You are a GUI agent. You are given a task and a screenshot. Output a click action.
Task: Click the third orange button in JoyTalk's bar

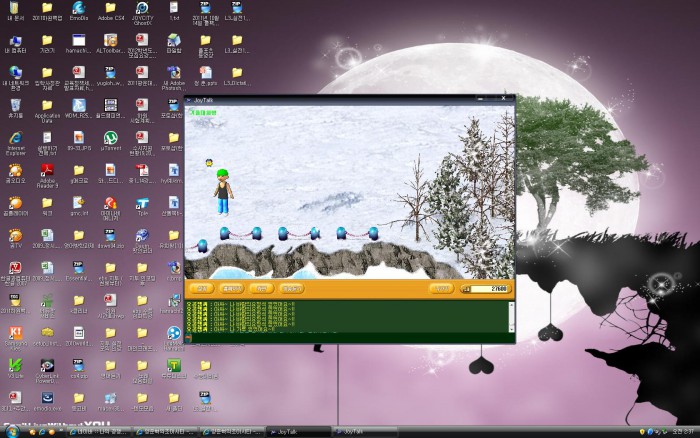pyautogui.click(x=259, y=288)
